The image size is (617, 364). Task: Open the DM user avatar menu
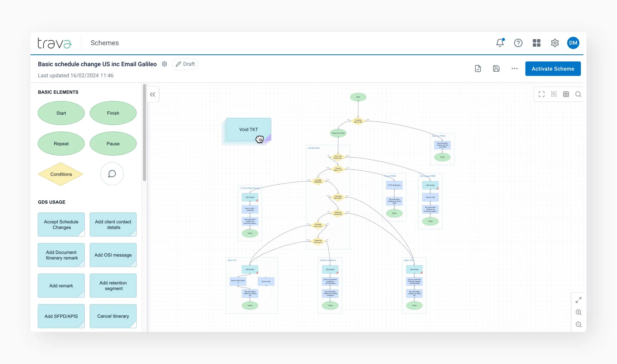(x=573, y=43)
